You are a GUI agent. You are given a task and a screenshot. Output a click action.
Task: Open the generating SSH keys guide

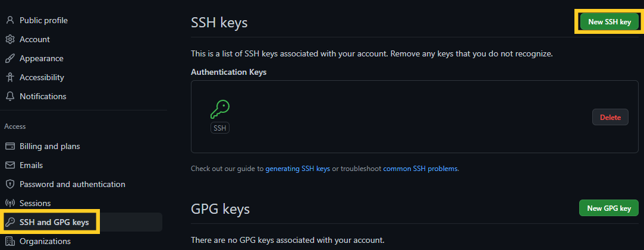[x=298, y=169]
